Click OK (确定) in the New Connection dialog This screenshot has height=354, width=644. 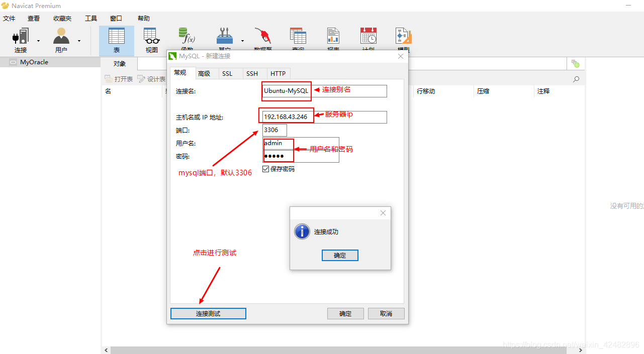345,313
